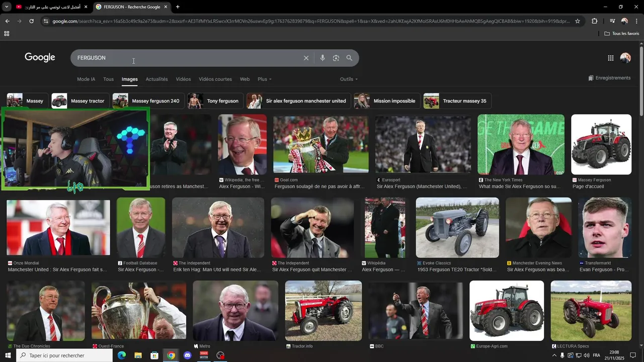Open the Manchester Evening News result link
Image resolution: width=644 pixels, height=362 pixels.
[x=538, y=269]
